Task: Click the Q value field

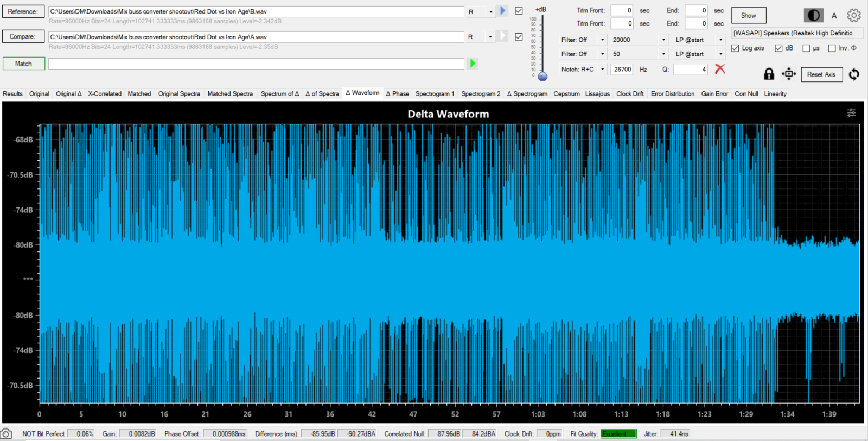Action: [691, 69]
